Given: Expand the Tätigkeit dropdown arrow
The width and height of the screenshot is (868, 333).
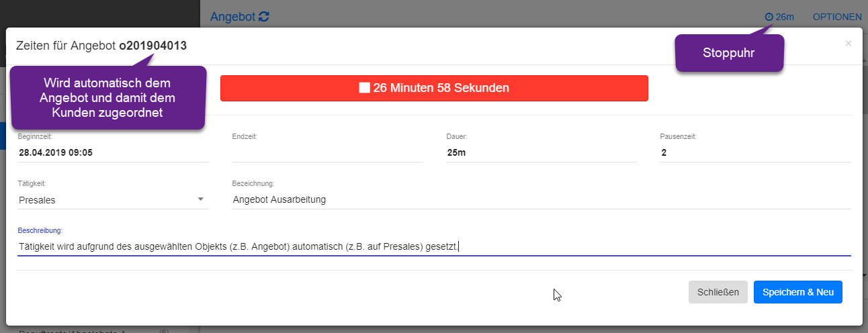Looking at the screenshot, I should pyautogui.click(x=200, y=199).
